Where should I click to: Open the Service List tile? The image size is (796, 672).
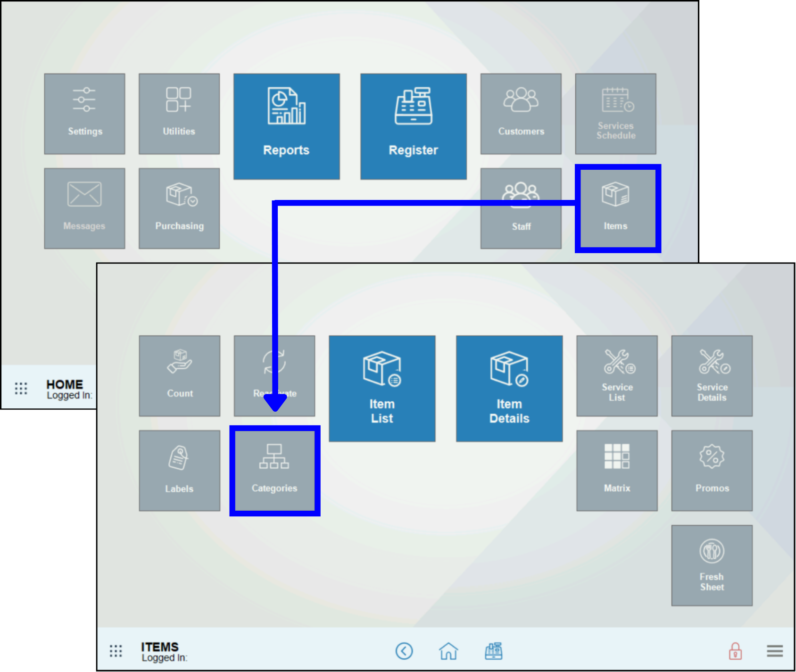(616, 375)
